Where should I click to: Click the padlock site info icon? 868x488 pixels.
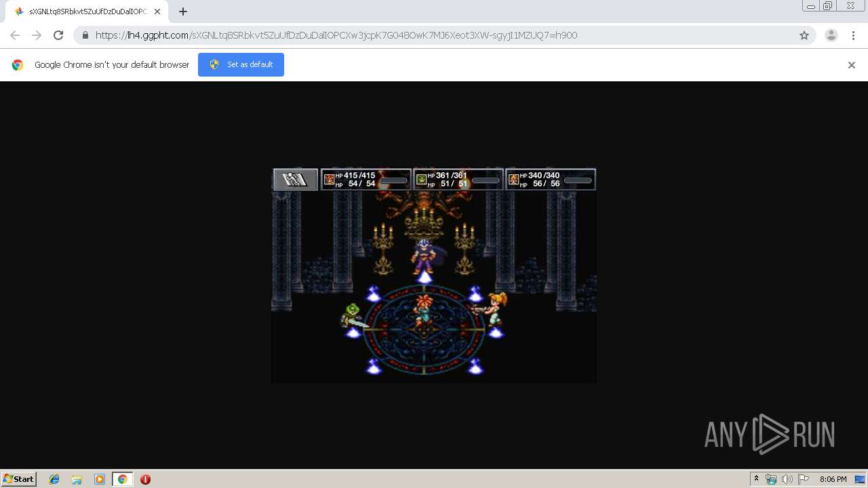point(85,35)
